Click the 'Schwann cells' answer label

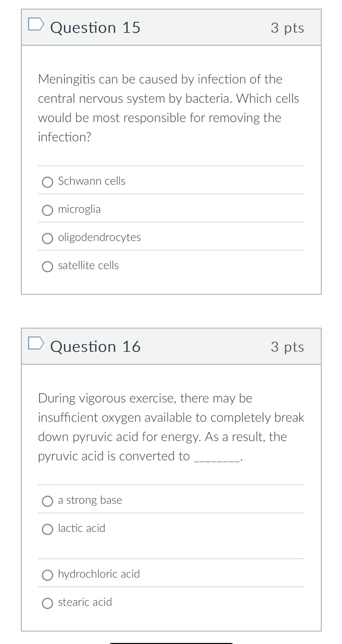point(91,181)
